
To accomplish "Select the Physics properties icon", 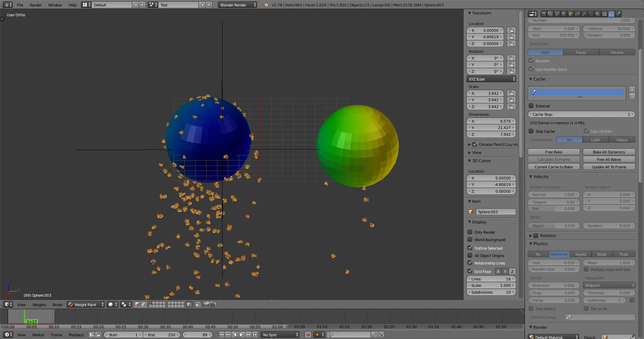I will (x=618, y=14).
